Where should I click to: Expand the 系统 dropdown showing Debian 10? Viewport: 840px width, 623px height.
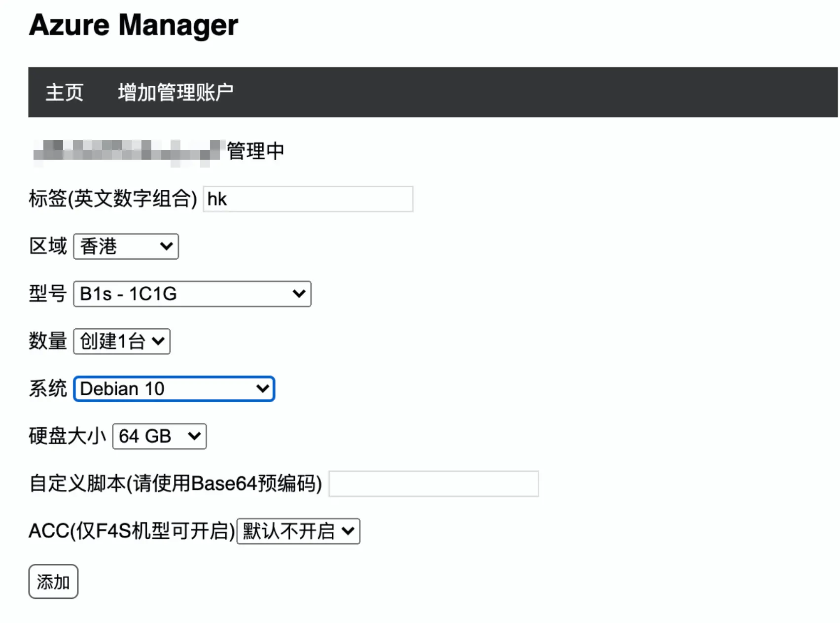174,389
